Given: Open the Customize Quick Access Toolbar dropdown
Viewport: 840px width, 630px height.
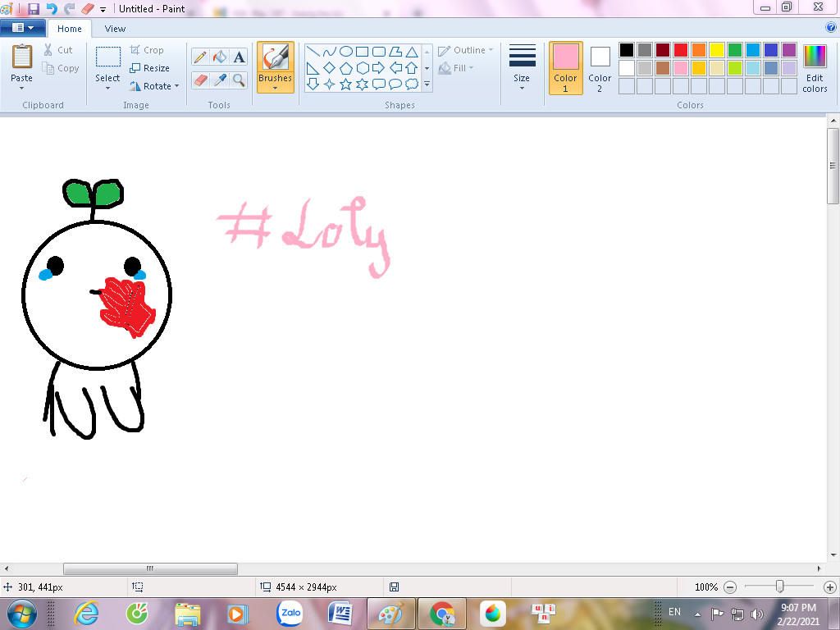Looking at the screenshot, I should [103, 9].
